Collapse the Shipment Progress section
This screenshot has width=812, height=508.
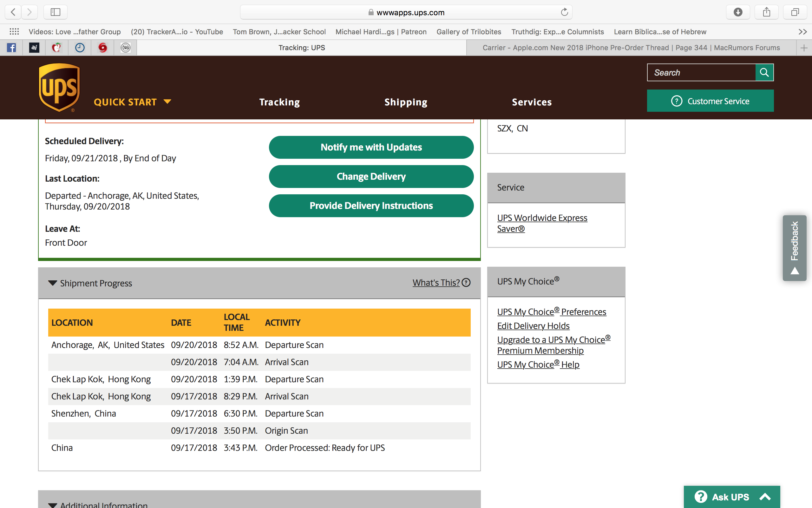[x=53, y=283]
